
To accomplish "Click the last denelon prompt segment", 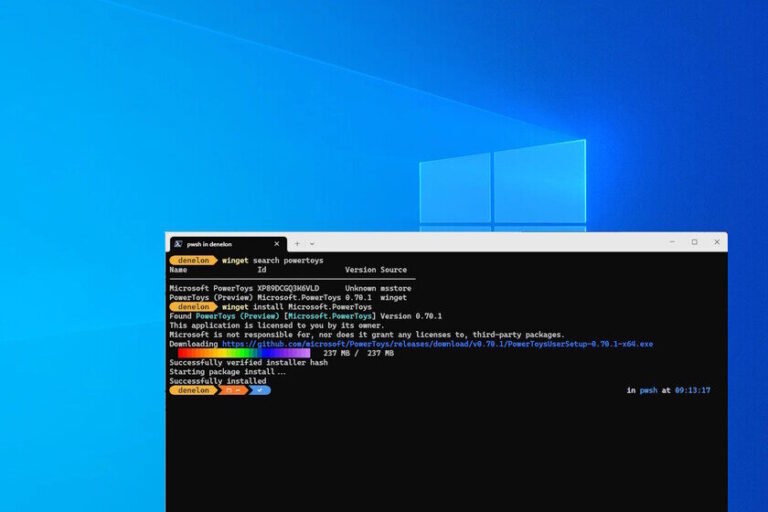I will (x=193, y=390).
